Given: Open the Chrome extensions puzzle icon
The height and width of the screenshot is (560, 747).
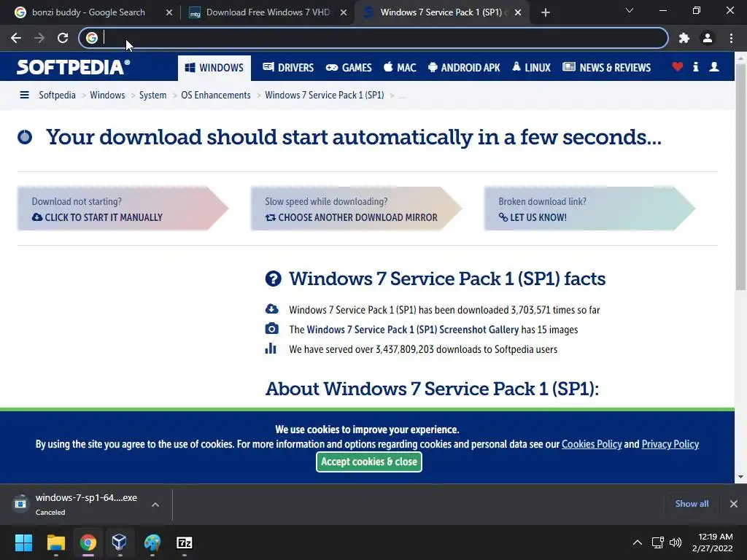Looking at the screenshot, I should pyautogui.click(x=684, y=38).
